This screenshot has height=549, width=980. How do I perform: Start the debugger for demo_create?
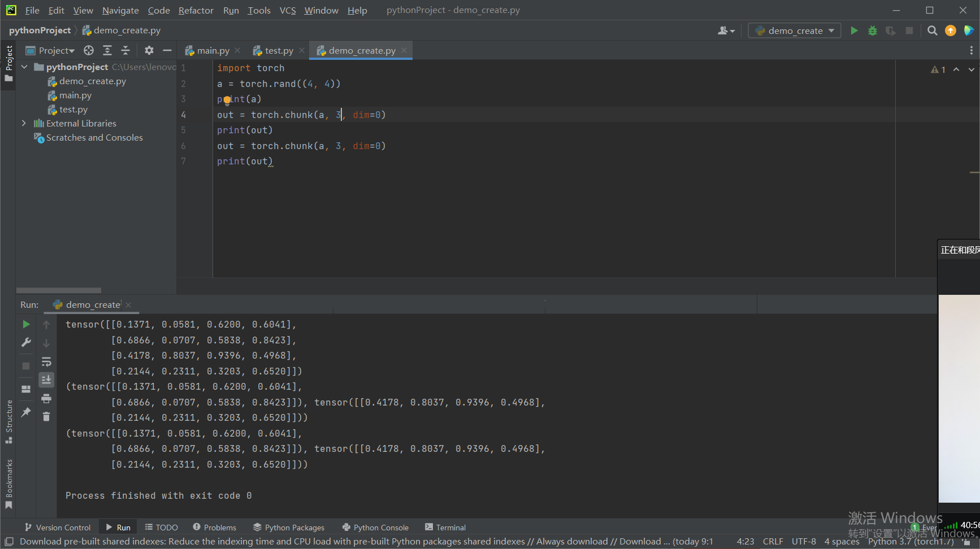pyautogui.click(x=872, y=30)
